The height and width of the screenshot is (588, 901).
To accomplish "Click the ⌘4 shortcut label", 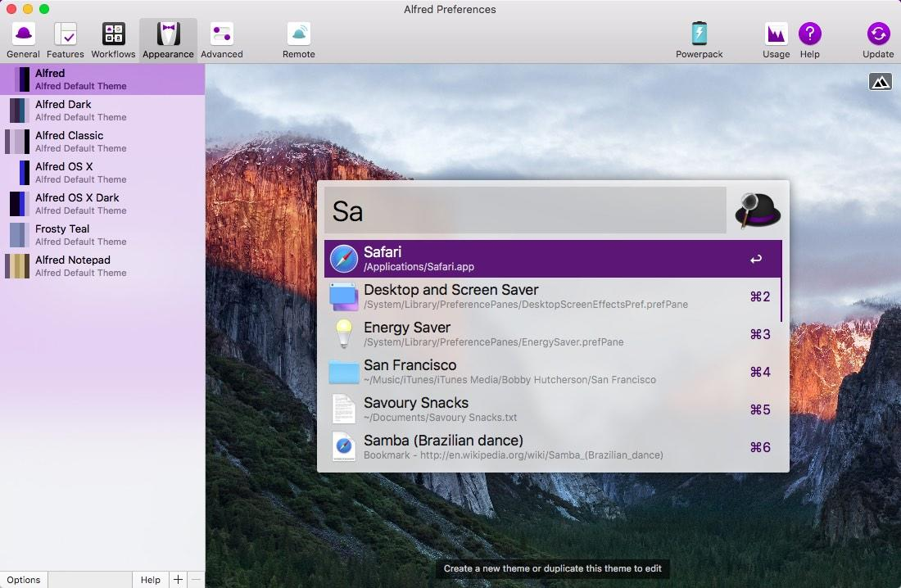I will 759,372.
